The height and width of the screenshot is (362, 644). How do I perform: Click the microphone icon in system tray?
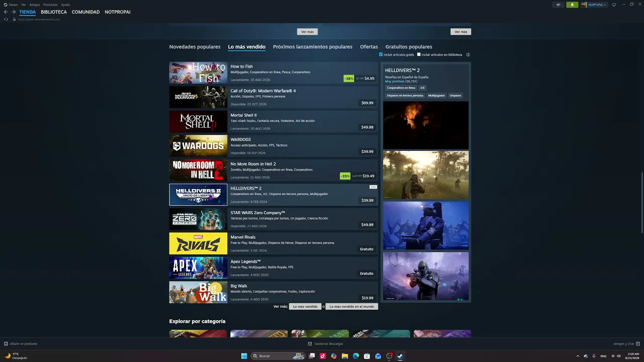point(594,356)
